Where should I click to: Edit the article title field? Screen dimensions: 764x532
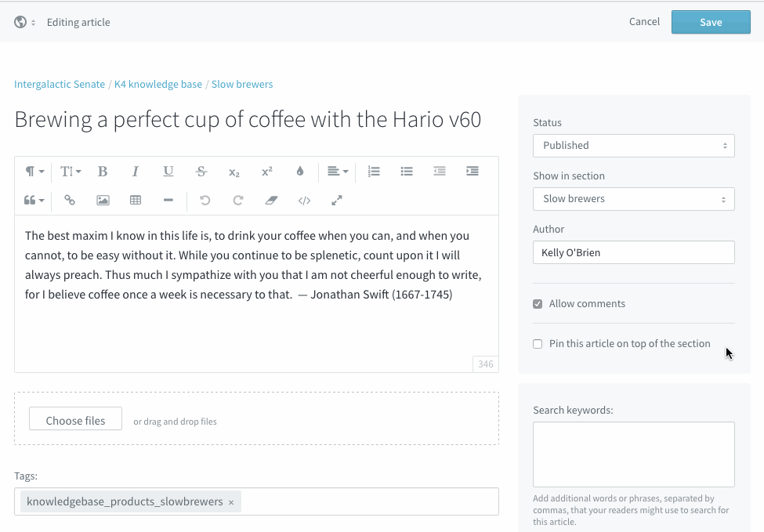coord(248,119)
